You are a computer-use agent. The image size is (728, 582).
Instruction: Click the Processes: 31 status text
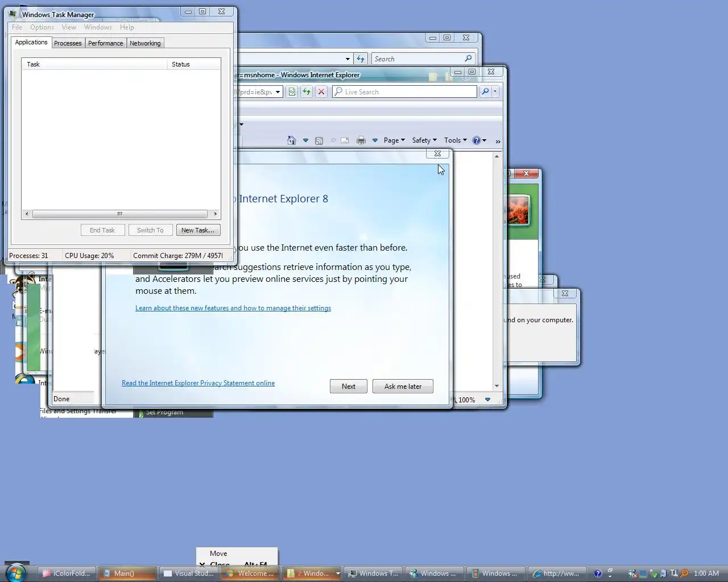pyautogui.click(x=28, y=256)
